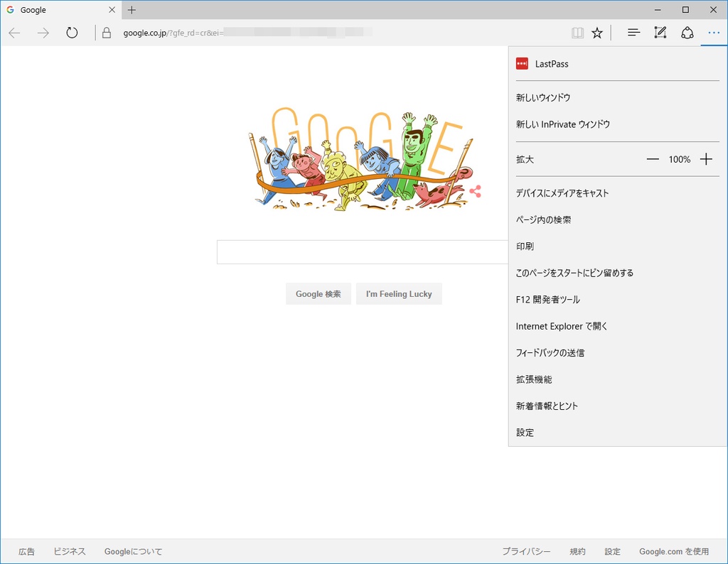728x564 pixels.
Task: Click the padlock site security icon
Action: tap(107, 33)
